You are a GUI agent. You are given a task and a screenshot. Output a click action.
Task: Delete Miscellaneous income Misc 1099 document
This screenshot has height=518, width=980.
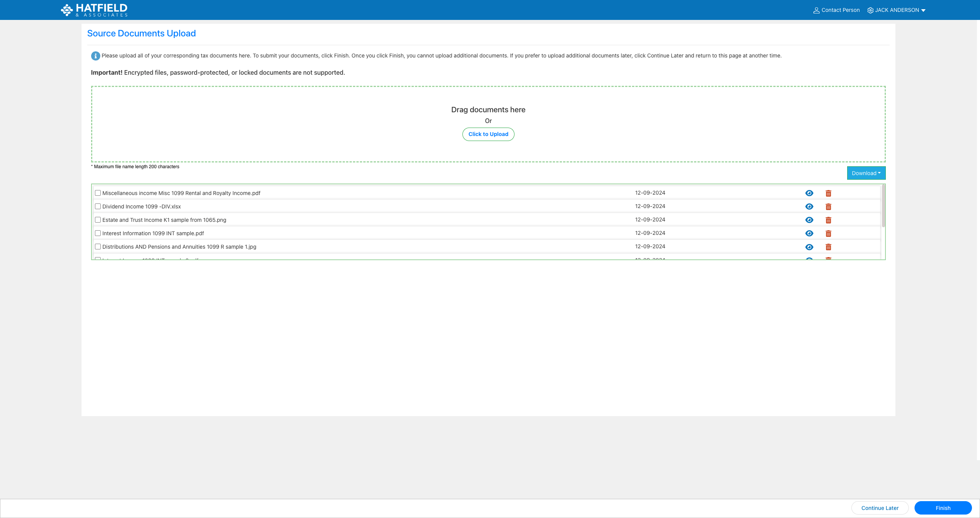click(828, 193)
